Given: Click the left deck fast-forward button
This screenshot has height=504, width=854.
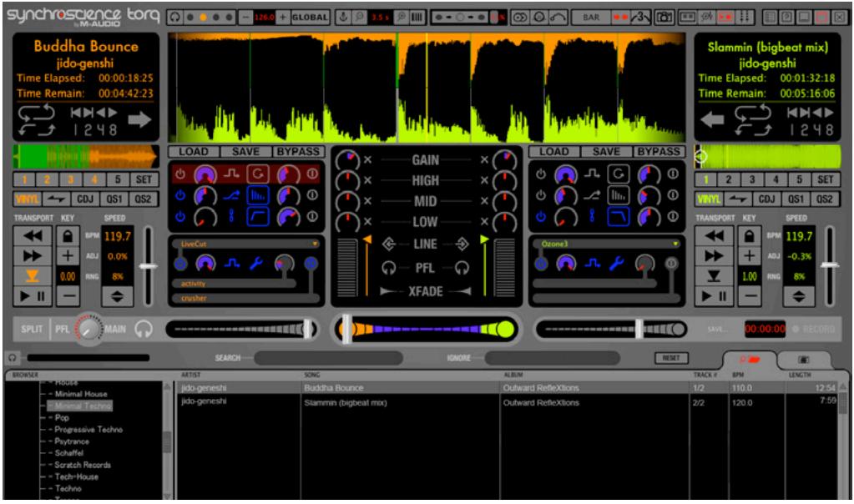Looking at the screenshot, I should pyautogui.click(x=33, y=256).
